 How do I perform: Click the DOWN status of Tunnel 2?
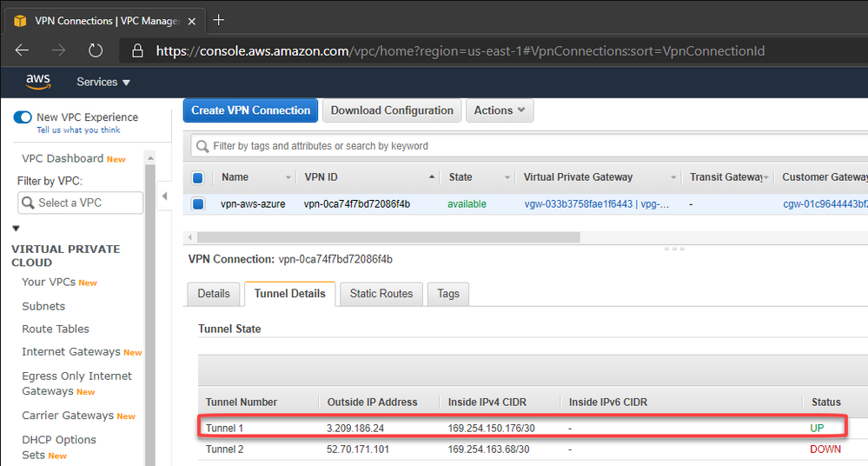(x=825, y=449)
